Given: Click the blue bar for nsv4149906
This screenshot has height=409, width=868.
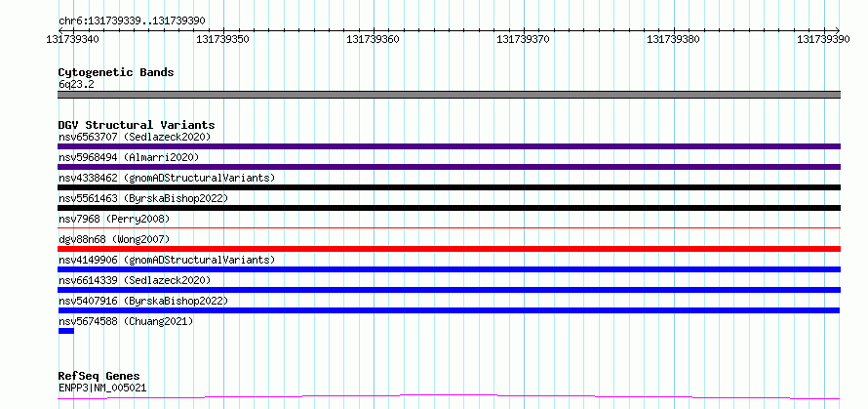Looking at the screenshot, I should (449, 269).
